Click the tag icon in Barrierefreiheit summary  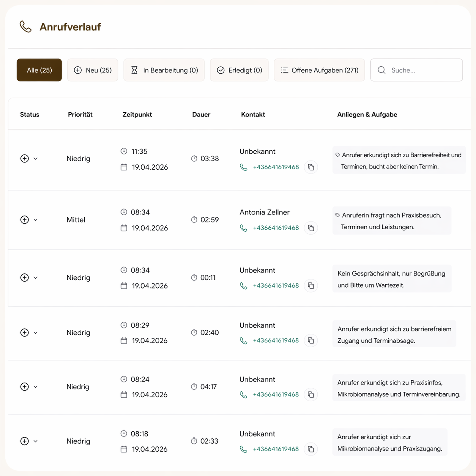pyautogui.click(x=337, y=155)
